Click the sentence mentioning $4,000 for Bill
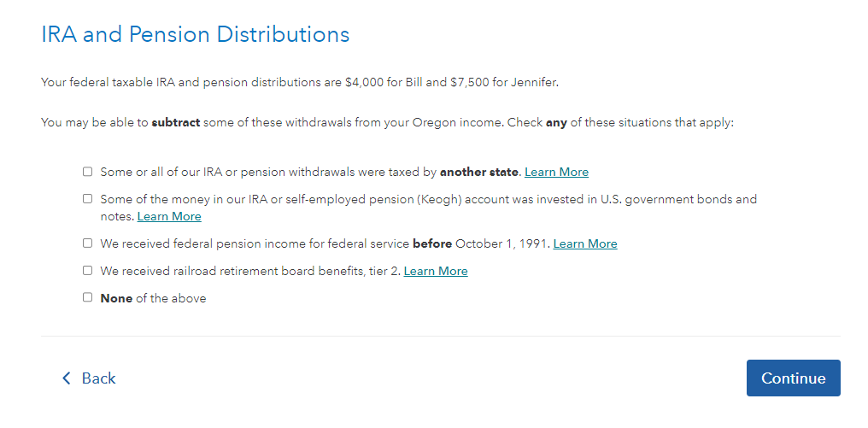This screenshot has height=428, width=868. [x=300, y=83]
